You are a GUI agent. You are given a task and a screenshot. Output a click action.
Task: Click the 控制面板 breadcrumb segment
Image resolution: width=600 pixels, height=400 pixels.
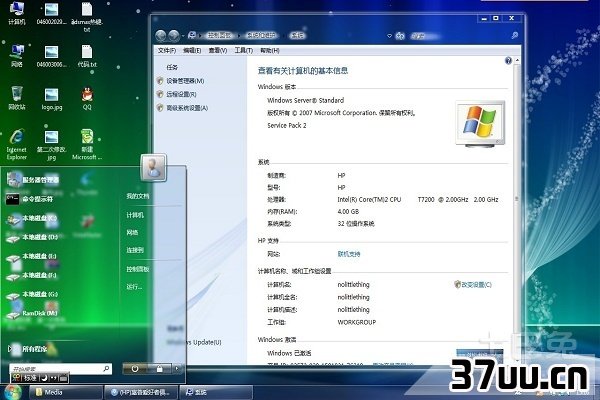220,36
